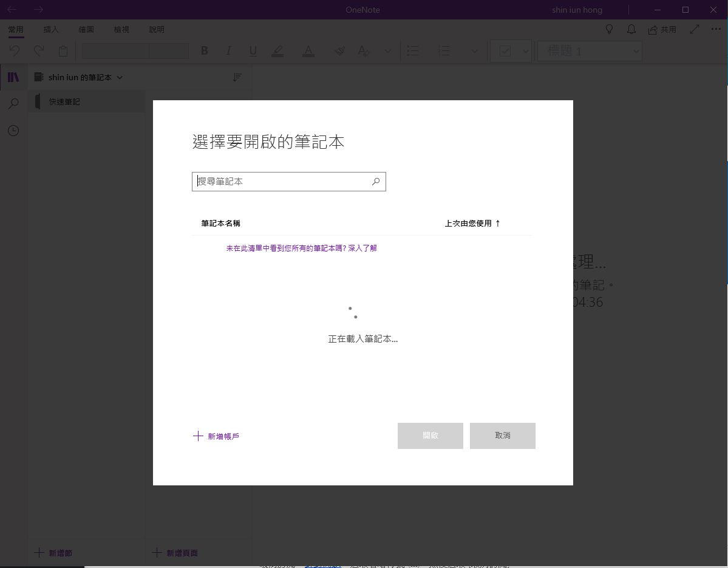The width and height of the screenshot is (728, 568).
Task: Toggle Italic formatting
Action: click(x=228, y=50)
